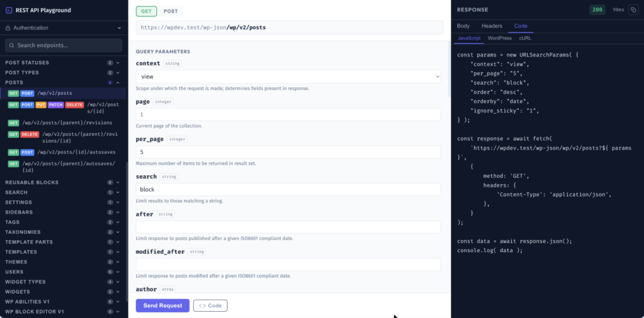The width and height of the screenshot is (644, 318).
Task: Click the modified_after input field
Action: tap(288, 264)
